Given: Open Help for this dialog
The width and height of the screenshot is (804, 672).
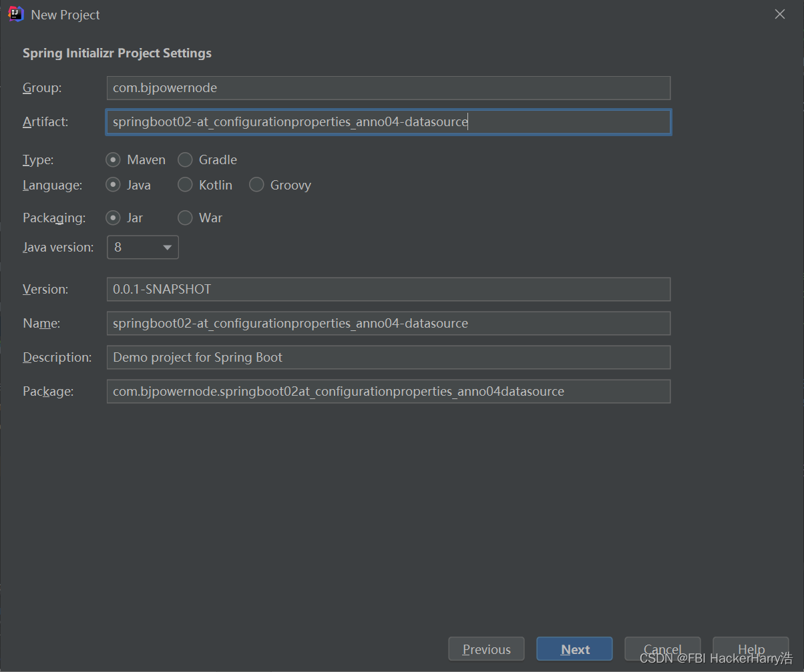Looking at the screenshot, I should pos(751,649).
